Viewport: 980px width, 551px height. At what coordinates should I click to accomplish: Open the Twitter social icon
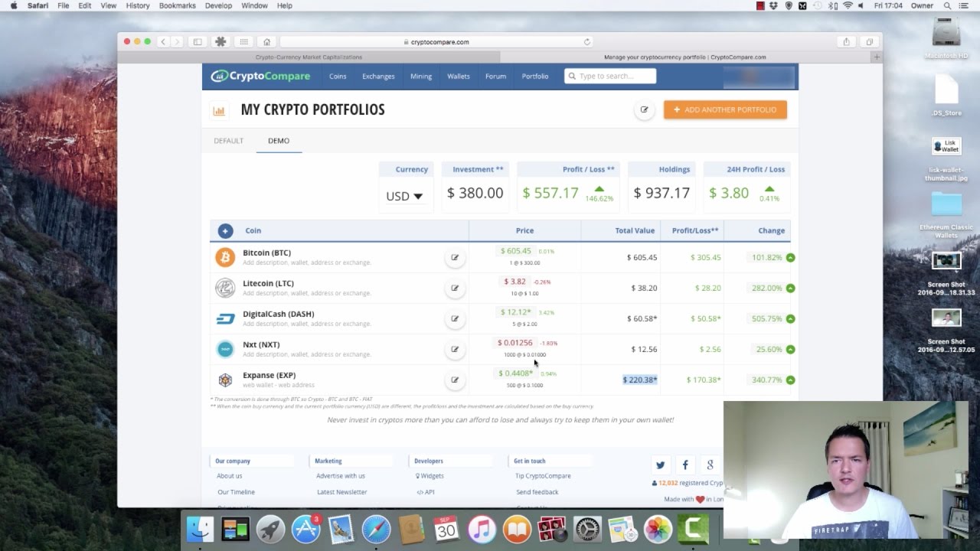pos(660,465)
